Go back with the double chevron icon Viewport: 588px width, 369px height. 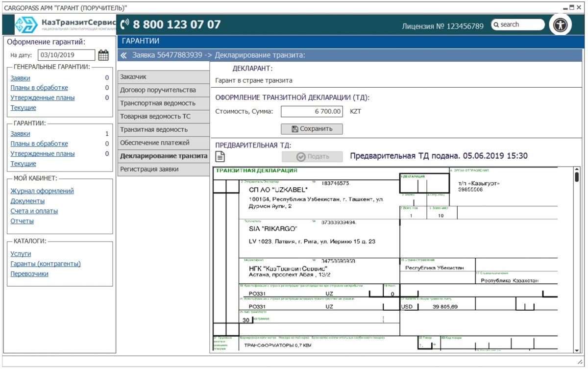pos(124,55)
